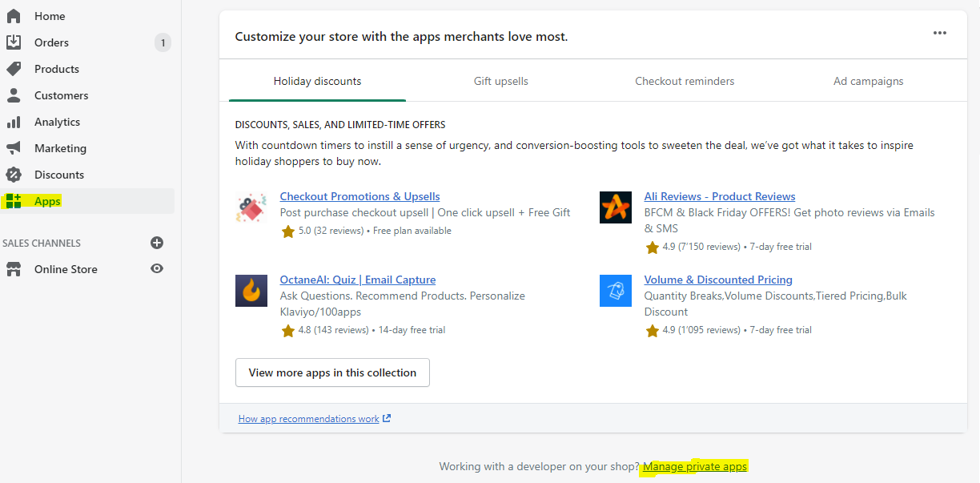This screenshot has height=483, width=980.
Task: Click the Customers person icon
Action: point(14,95)
